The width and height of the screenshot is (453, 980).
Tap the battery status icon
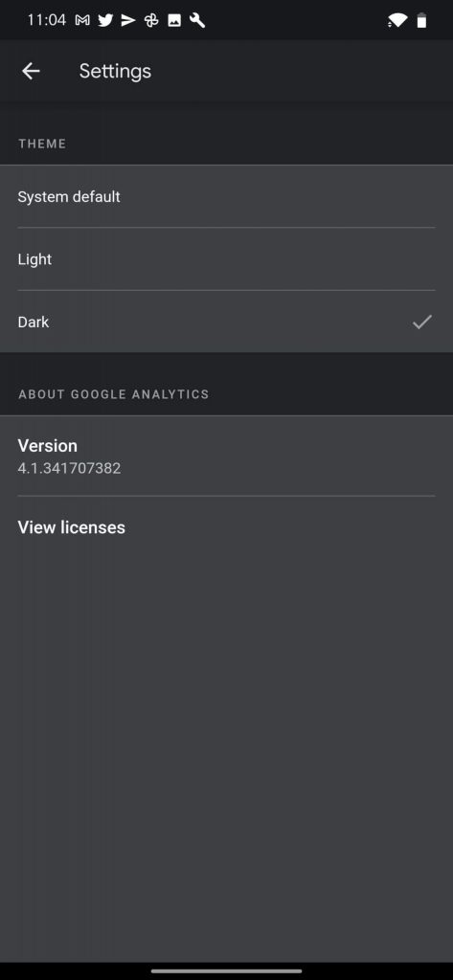pos(422,21)
